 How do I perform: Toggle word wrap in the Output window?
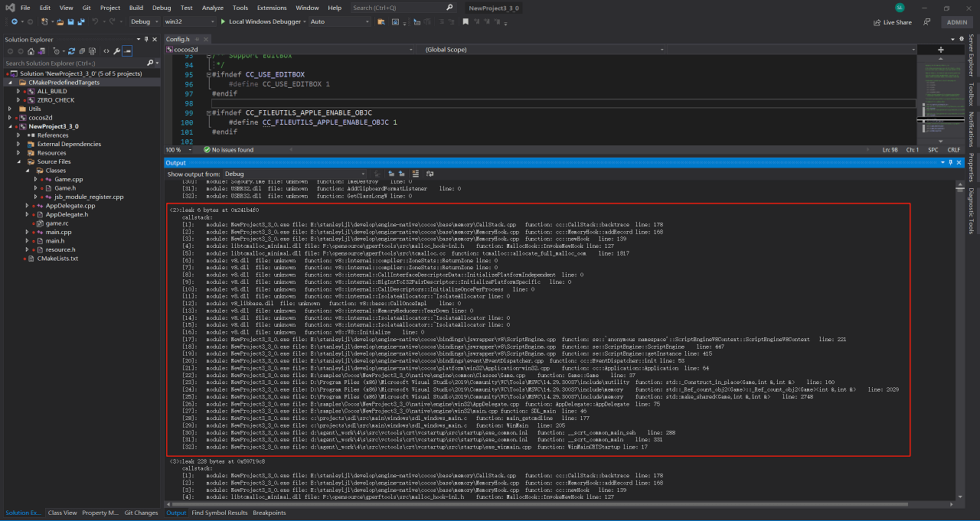[x=430, y=174]
